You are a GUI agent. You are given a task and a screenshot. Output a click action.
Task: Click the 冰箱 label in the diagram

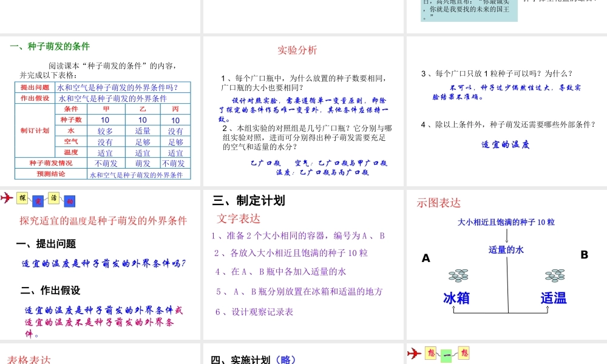click(456, 298)
